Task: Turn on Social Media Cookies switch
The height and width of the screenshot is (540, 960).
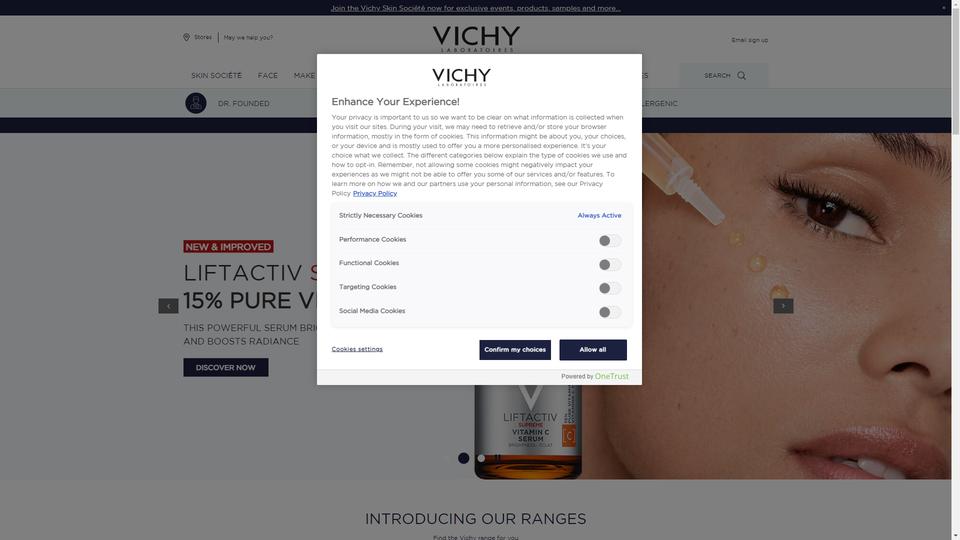Action: pyautogui.click(x=610, y=312)
